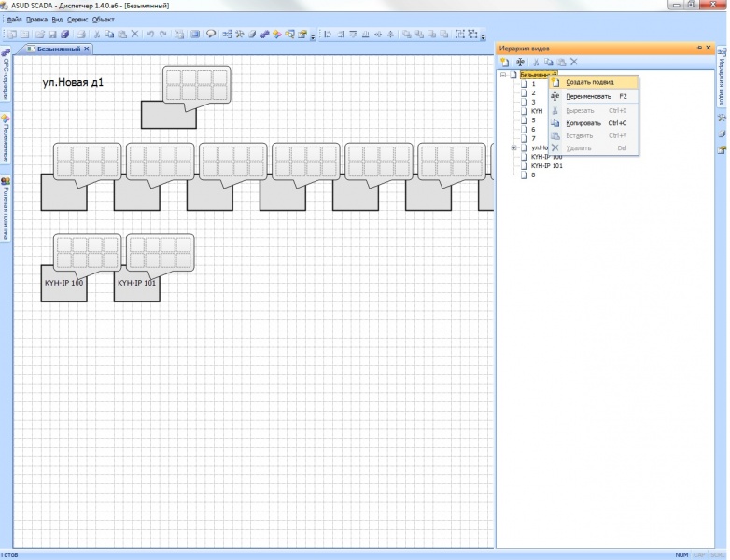Click the new sub-view icon in hierarchy toolbar
Screen dimensions: 730x560
(x=505, y=62)
